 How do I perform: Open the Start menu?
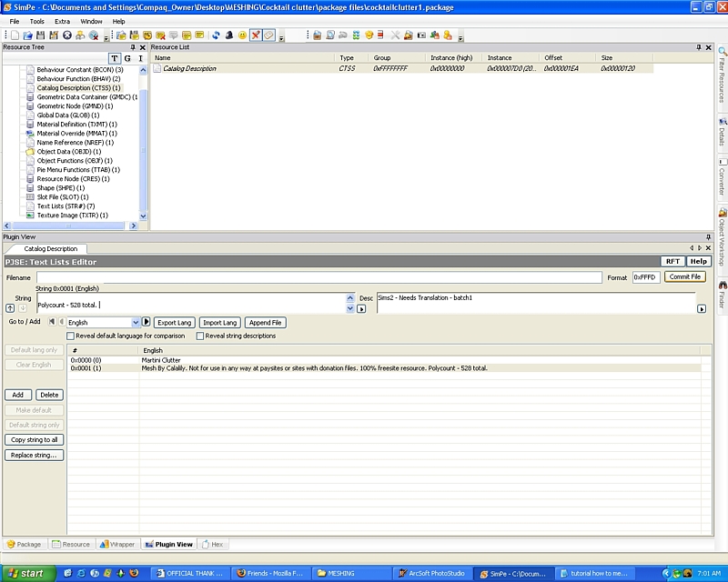click(27, 573)
